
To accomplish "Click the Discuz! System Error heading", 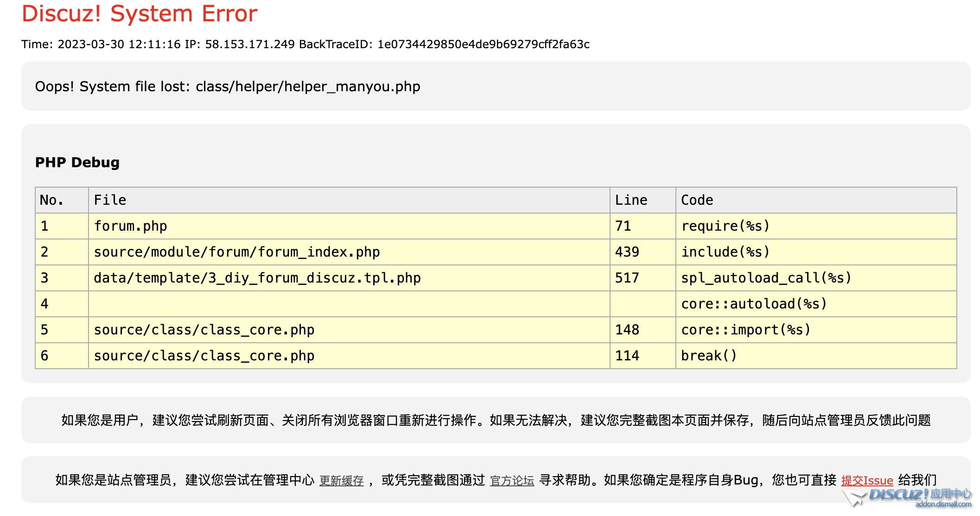I will (139, 13).
